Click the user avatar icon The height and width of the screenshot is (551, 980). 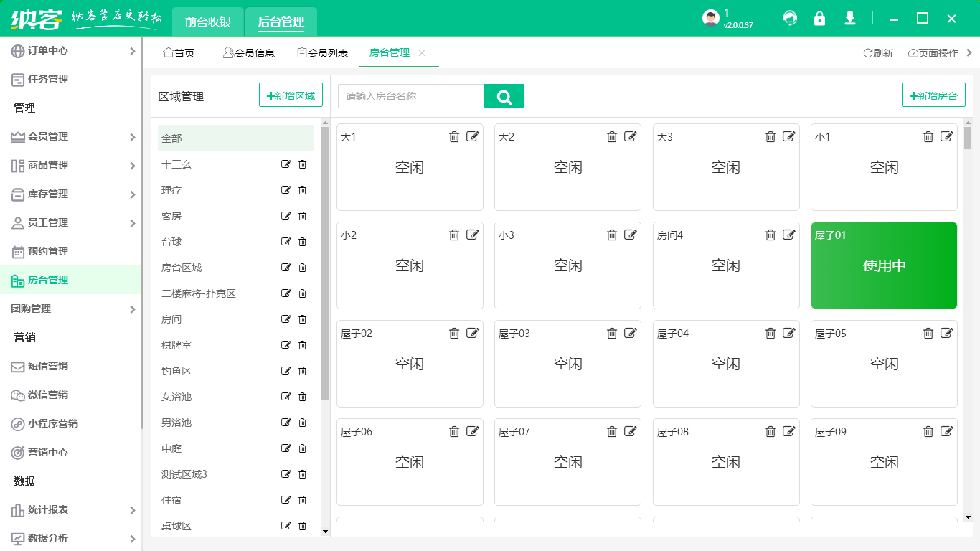[x=710, y=19]
